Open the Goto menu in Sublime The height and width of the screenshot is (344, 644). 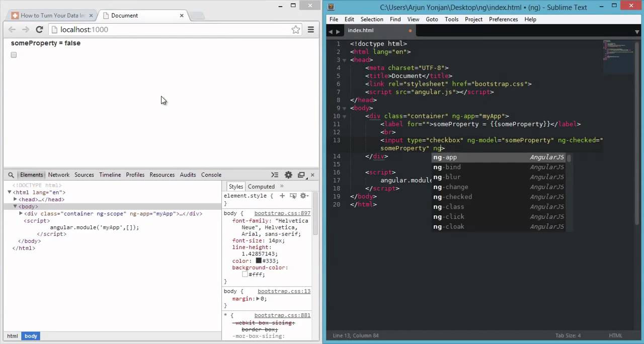pyautogui.click(x=432, y=19)
